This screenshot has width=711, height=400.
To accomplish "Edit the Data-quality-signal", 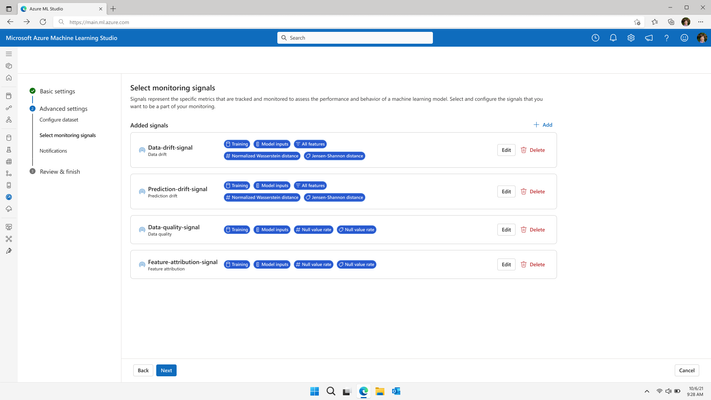I will [506, 230].
